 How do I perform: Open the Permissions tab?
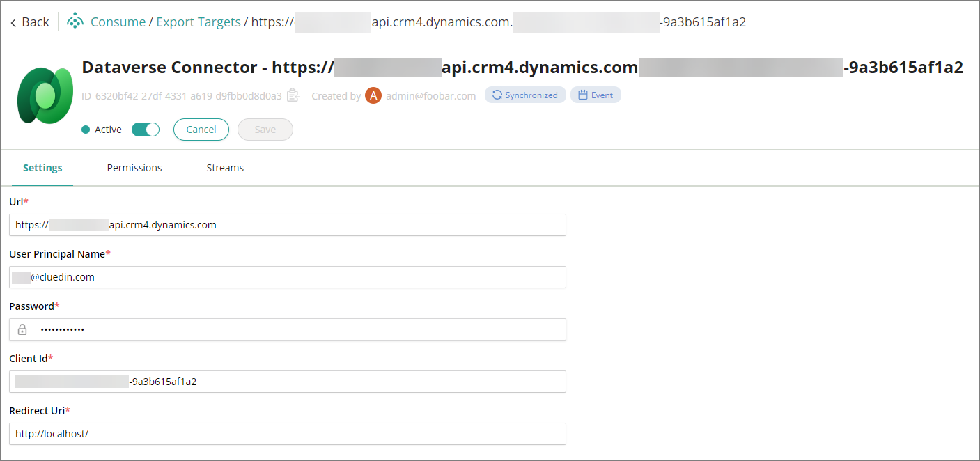pyautogui.click(x=134, y=168)
